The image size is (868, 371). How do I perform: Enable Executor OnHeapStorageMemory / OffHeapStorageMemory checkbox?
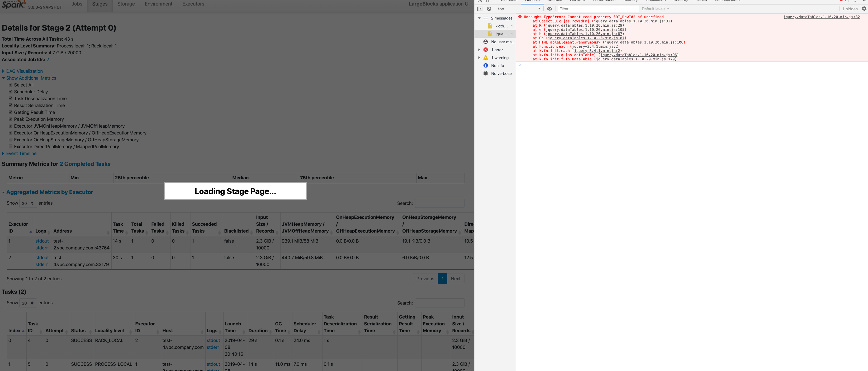pos(11,140)
